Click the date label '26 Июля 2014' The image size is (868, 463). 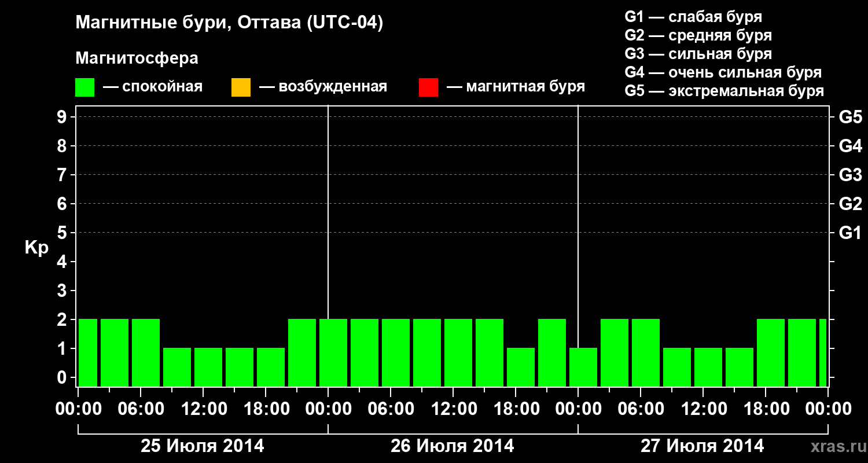pyautogui.click(x=453, y=446)
